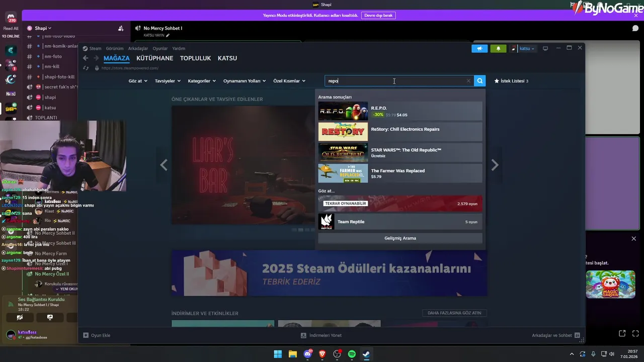644x362 pixels.
Task: Expand the Kategoriler dropdown
Action: click(202, 80)
